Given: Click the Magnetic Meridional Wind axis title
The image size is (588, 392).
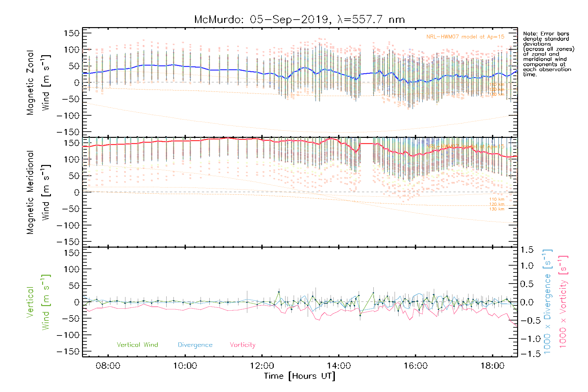Looking at the screenshot, I should (38, 192).
